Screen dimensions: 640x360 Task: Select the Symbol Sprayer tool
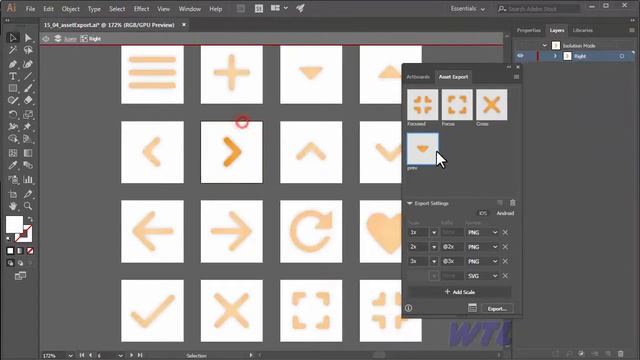coord(13,180)
